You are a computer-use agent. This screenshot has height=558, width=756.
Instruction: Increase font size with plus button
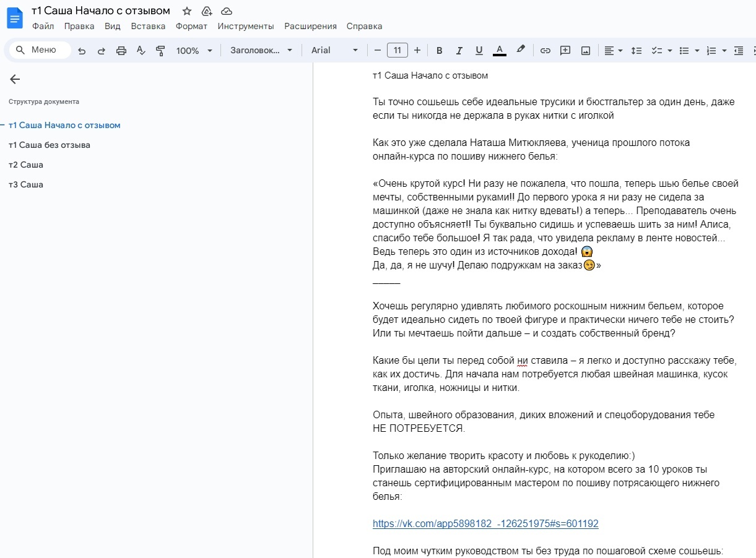(x=417, y=51)
